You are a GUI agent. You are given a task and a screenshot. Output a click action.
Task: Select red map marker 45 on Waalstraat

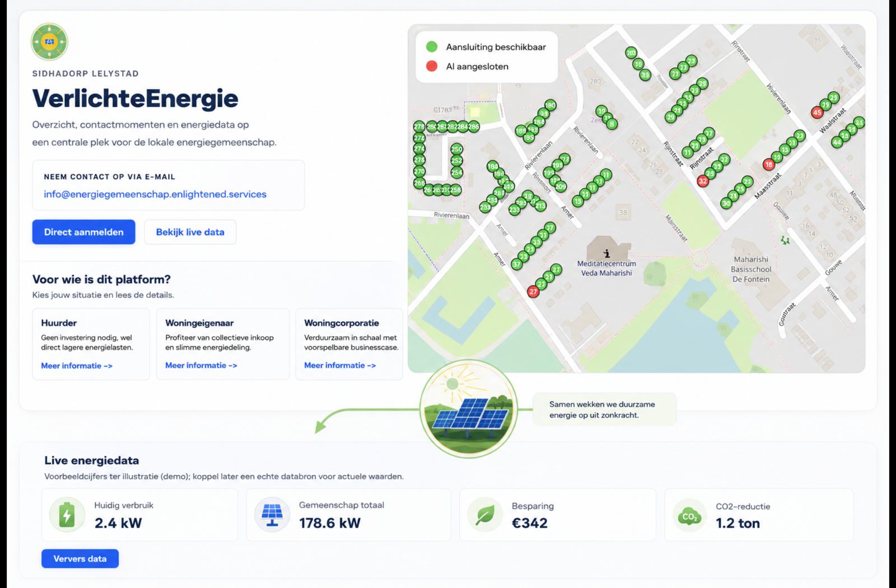(817, 113)
